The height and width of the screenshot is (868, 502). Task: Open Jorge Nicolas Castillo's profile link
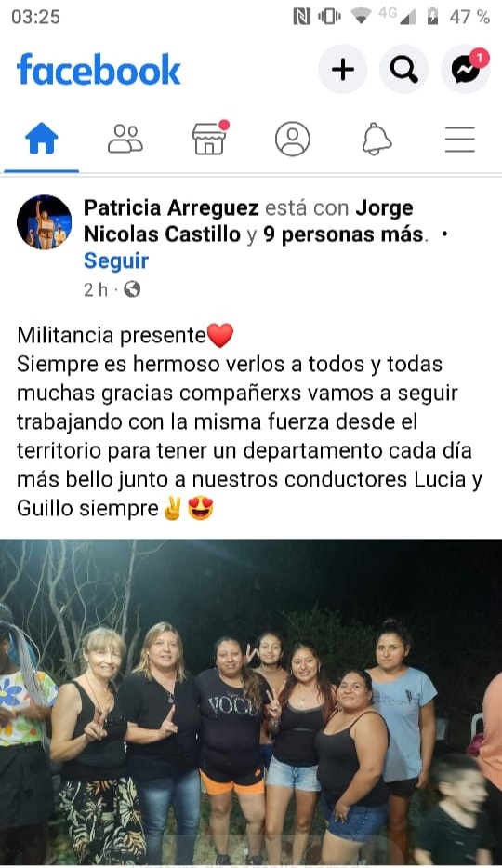tap(248, 221)
